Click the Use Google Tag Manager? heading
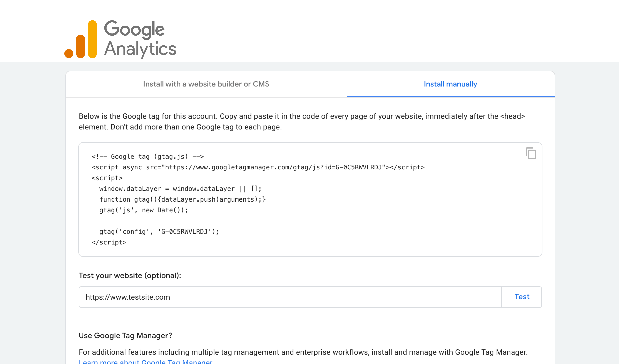 [x=125, y=335]
